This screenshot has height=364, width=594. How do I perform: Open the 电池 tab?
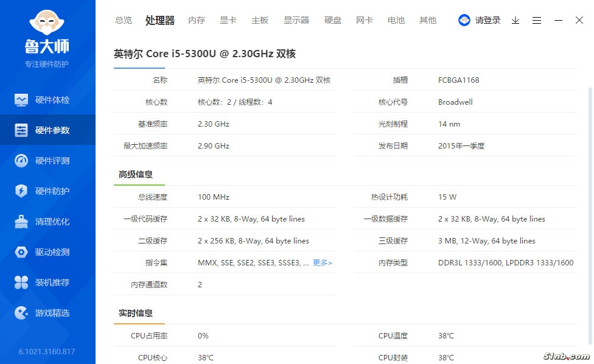coord(396,20)
